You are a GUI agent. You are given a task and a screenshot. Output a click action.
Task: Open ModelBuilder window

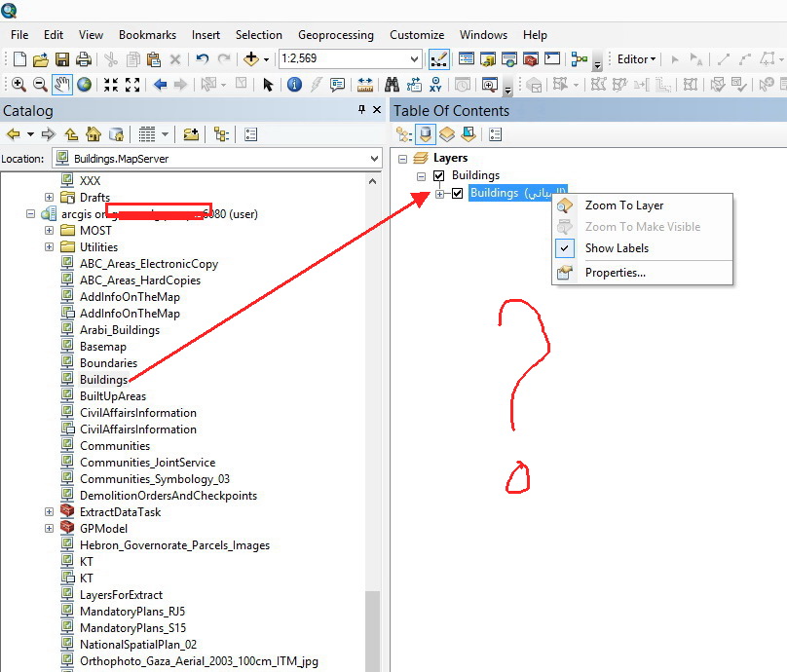pos(580,59)
